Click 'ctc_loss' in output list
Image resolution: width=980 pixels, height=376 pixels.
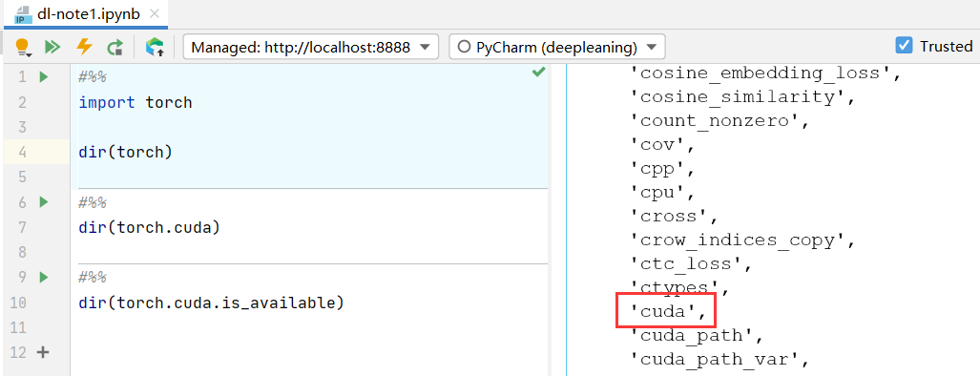click(691, 263)
